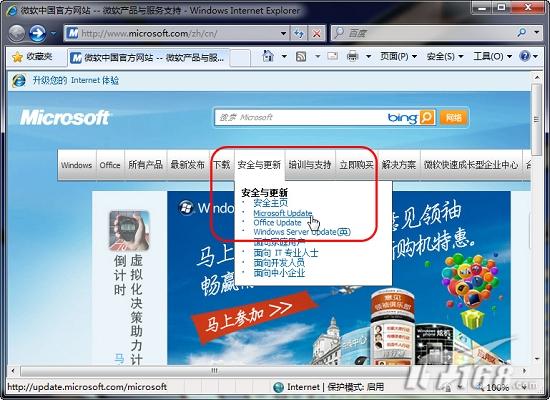This screenshot has height=400, width=550.
Task: Click the browser Back button
Action: coord(17,34)
